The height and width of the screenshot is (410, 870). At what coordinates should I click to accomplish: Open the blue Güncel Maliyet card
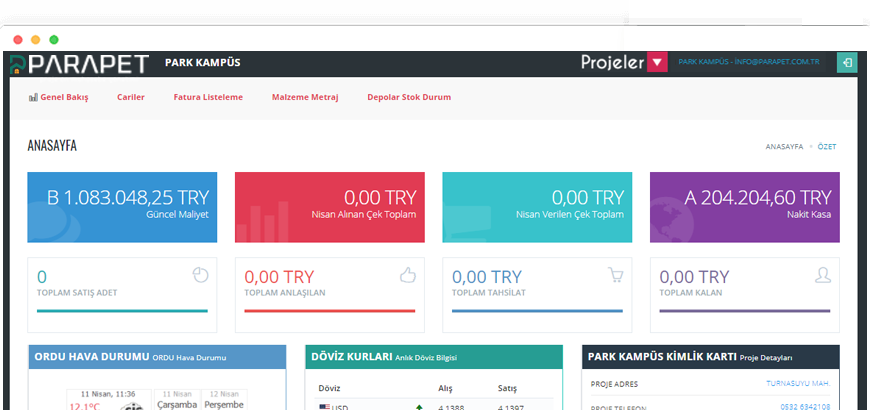pyautogui.click(x=122, y=207)
